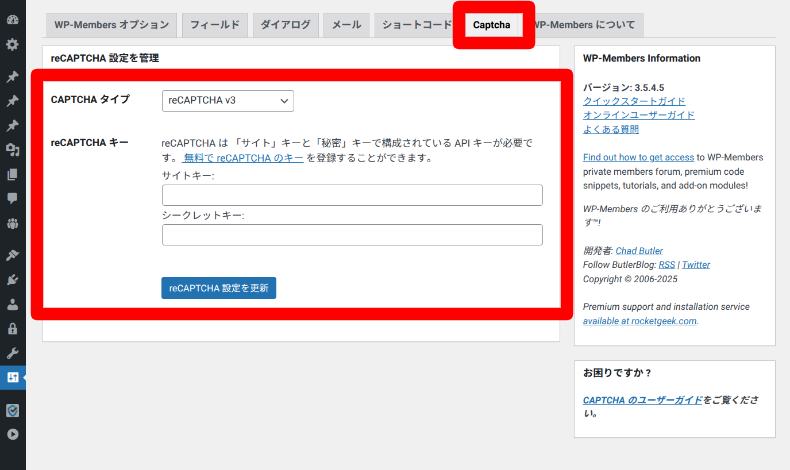Click the Copyright © 2006-2025 text
The image size is (790, 470).
coord(630,279)
